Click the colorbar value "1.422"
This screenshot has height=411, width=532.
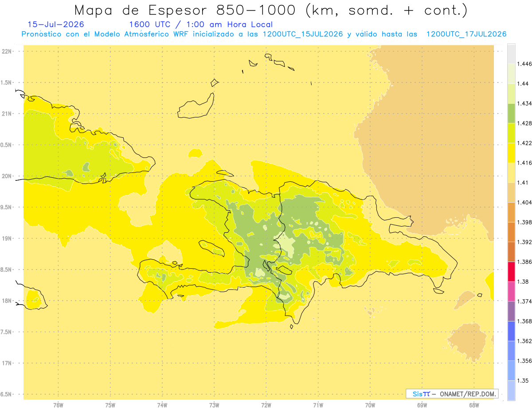[x=524, y=143]
